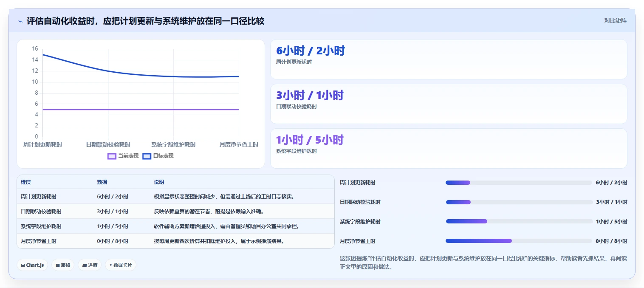The width and height of the screenshot is (644, 288).
Task: Click the Chart.js chip
Action: pos(32,265)
